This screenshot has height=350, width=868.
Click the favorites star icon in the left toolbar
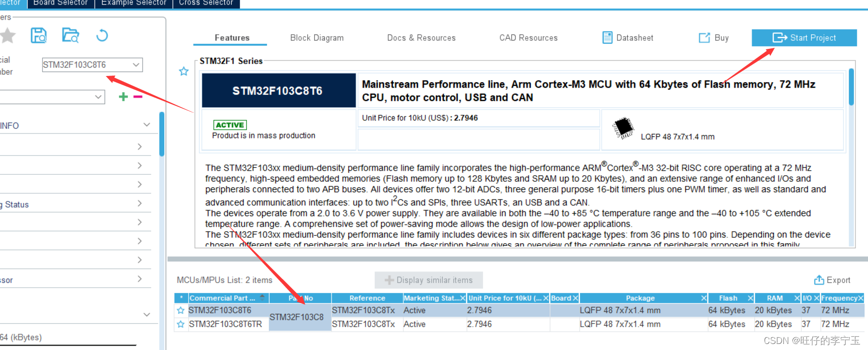pos(8,36)
